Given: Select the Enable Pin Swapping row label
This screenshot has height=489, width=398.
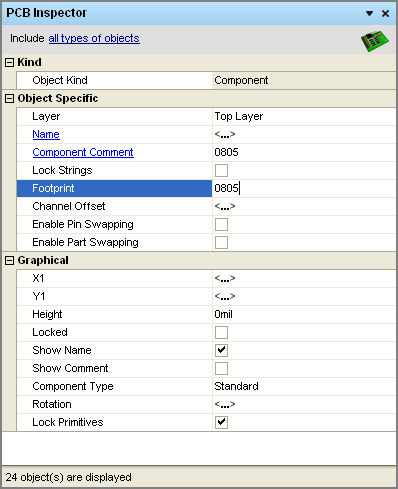Looking at the screenshot, I should click(x=114, y=224).
